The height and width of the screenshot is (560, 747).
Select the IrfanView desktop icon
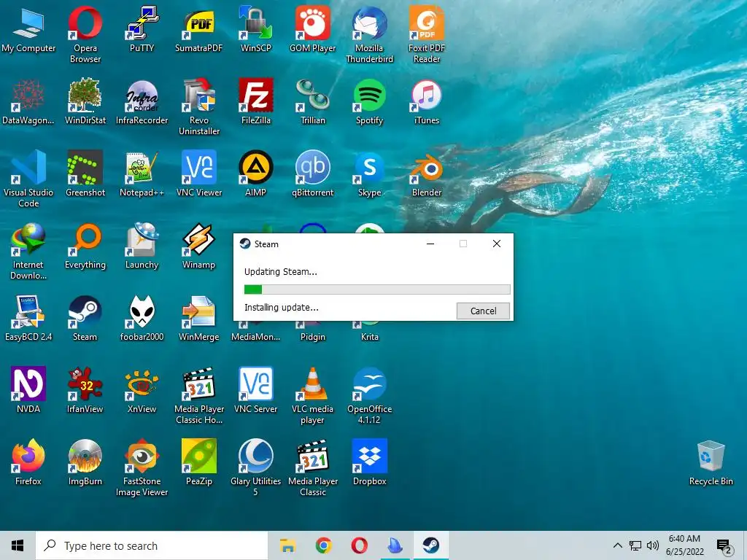click(x=85, y=390)
